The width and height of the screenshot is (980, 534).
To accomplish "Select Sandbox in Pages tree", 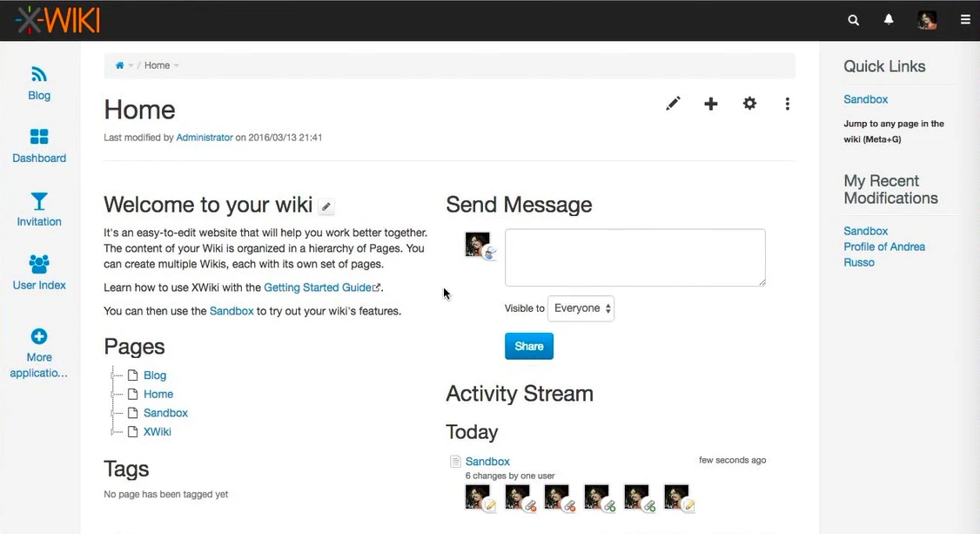I will pyautogui.click(x=165, y=413).
